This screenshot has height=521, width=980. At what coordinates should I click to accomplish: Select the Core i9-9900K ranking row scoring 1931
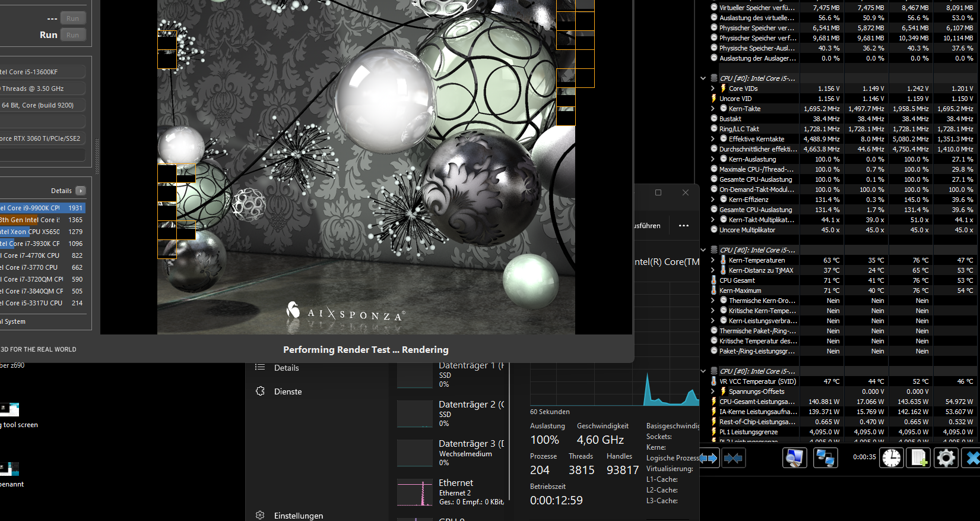(43, 208)
